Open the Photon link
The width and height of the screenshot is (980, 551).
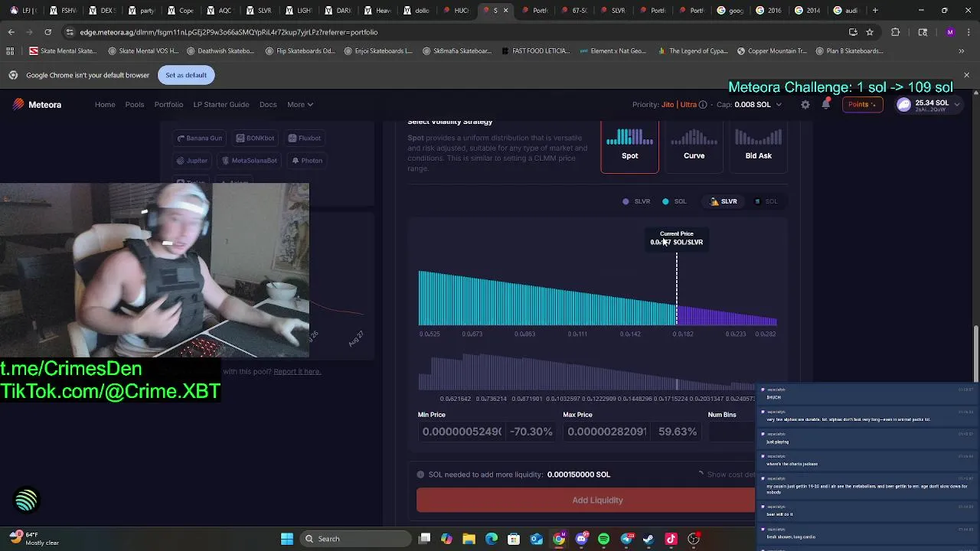point(306,161)
